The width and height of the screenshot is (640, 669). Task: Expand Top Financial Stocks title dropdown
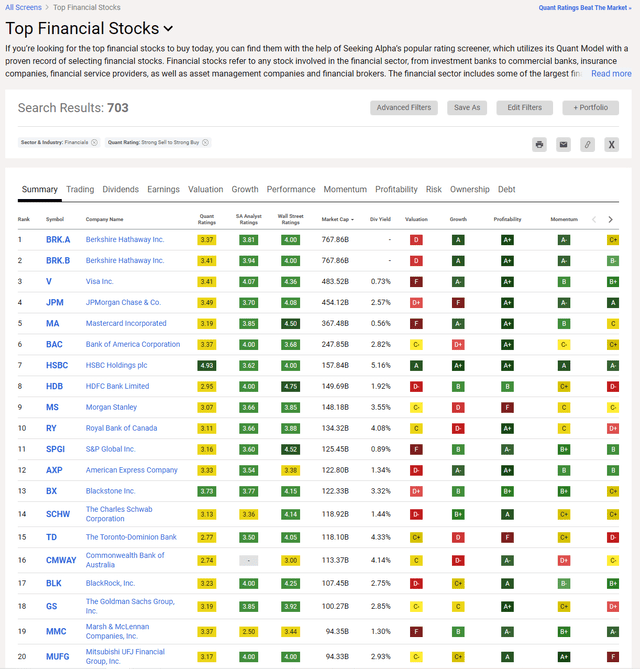169,29
